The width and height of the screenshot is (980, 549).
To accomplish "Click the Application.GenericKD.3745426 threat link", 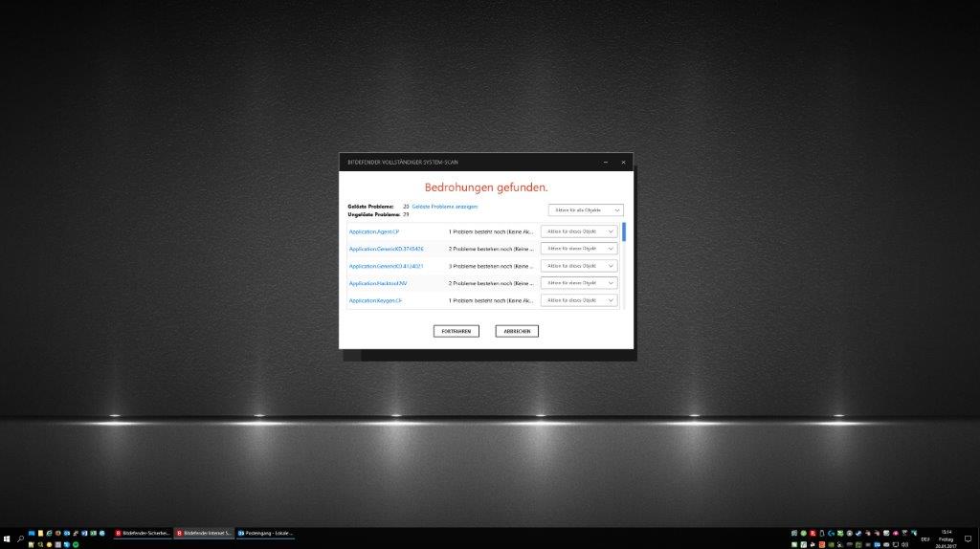I will tap(386, 249).
